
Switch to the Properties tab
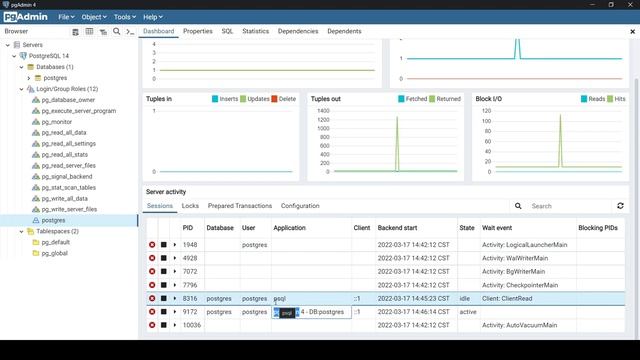tap(198, 31)
